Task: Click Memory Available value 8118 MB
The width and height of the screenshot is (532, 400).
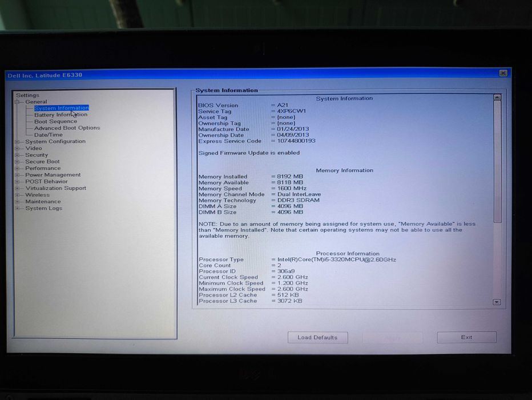Action: coord(290,182)
